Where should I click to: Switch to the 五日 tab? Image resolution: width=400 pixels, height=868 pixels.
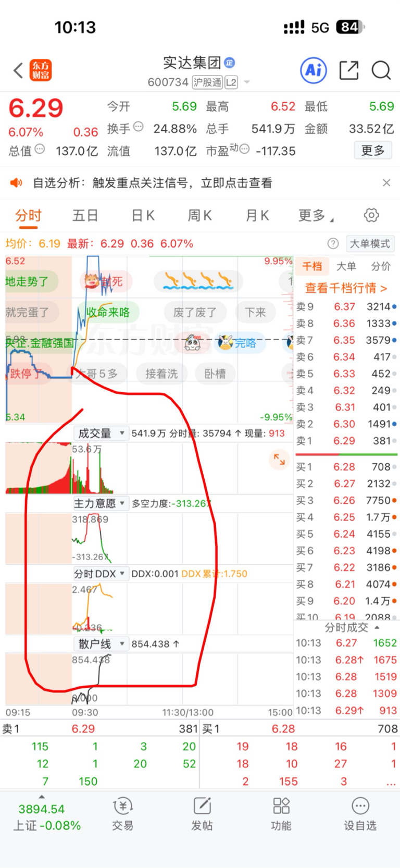[85, 215]
